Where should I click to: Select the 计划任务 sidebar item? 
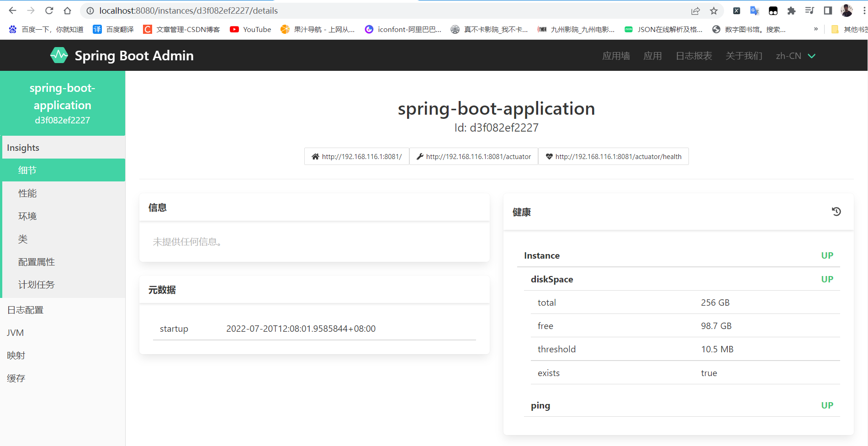point(64,285)
